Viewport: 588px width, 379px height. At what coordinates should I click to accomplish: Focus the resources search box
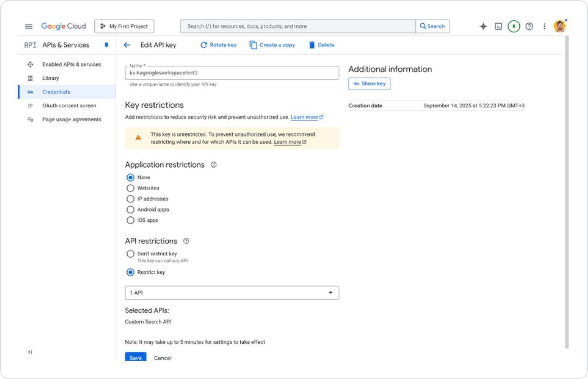click(x=298, y=26)
